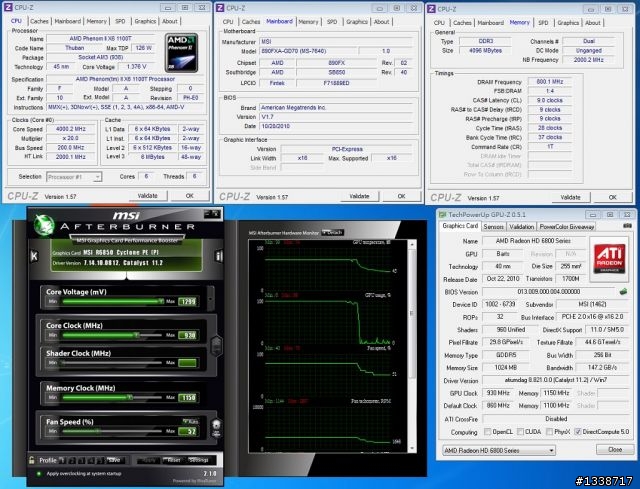
Task: Click the GPU-Z title bar icon
Action: point(442,215)
